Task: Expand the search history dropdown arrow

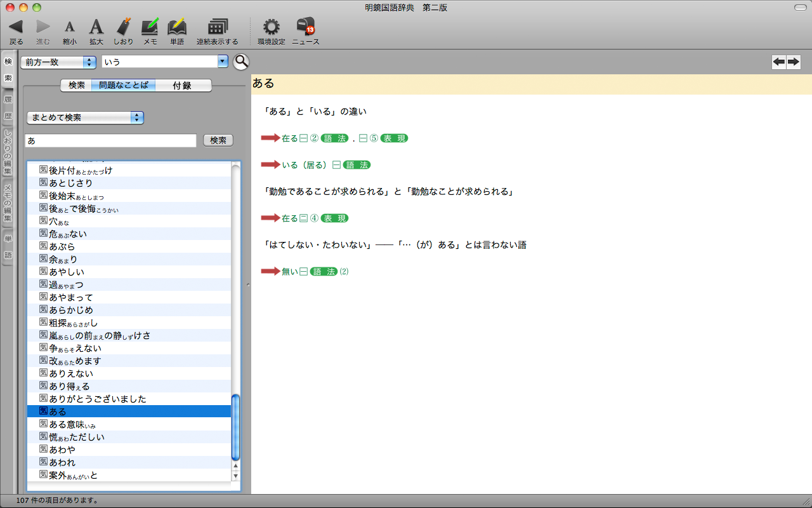Action: coord(222,62)
